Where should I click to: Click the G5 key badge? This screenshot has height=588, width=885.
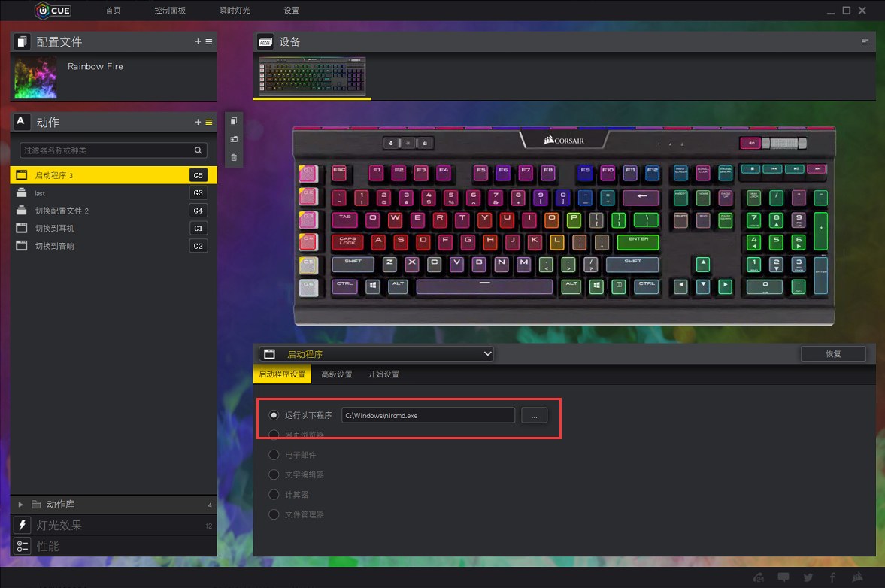[198, 175]
